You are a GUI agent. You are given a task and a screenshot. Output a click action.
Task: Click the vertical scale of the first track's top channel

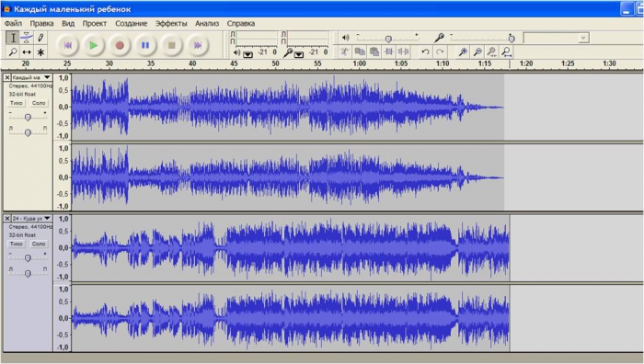(63, 108)
